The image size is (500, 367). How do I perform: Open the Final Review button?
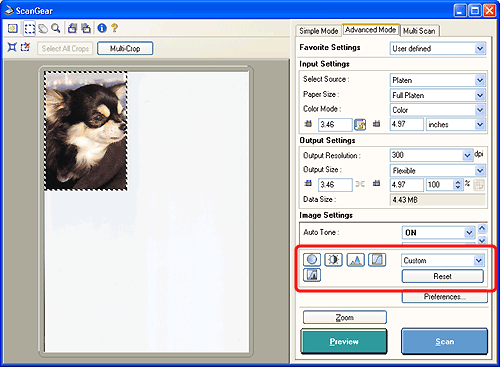(312, 275)
